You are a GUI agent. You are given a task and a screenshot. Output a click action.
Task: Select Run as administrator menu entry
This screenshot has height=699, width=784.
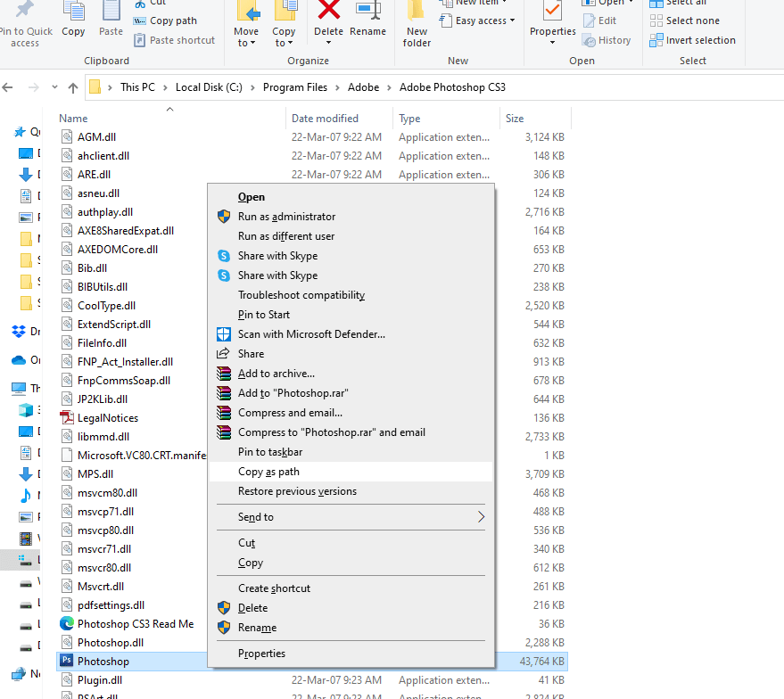[286, 217]
